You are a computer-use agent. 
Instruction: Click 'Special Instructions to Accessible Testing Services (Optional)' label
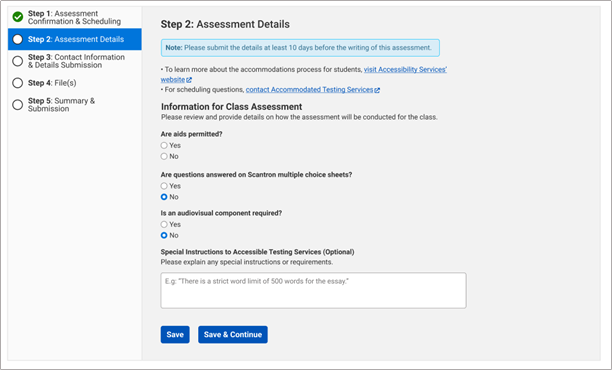point(258,252)
